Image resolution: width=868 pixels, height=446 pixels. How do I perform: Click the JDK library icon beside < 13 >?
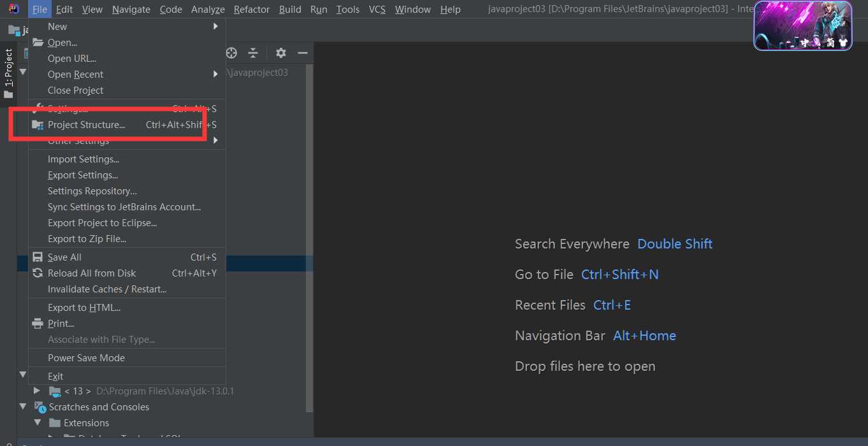(55, 391)
